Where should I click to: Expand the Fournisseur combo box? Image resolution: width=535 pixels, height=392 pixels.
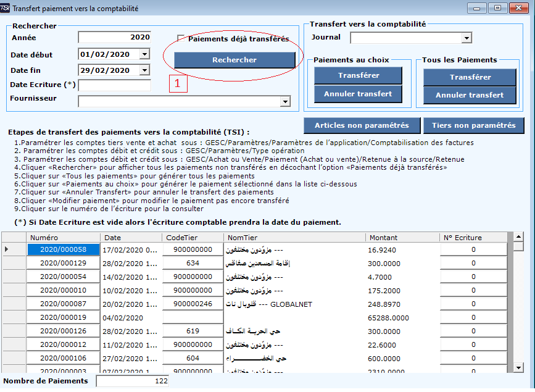(285, 101)
